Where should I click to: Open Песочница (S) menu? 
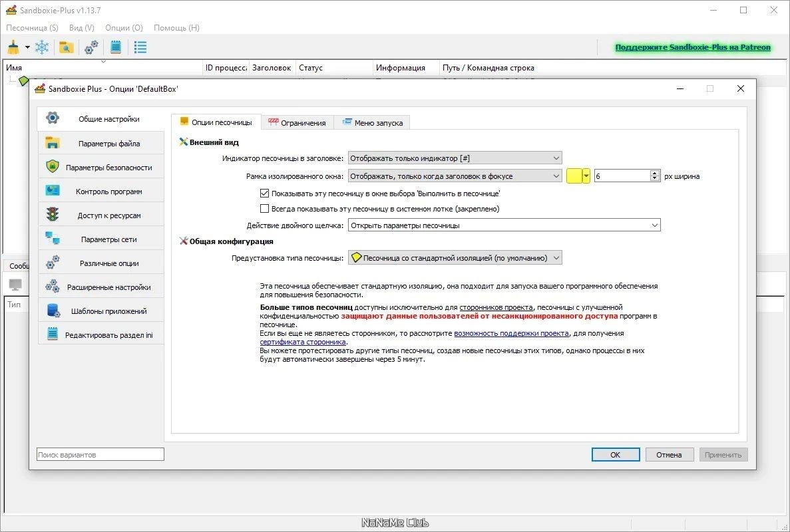click(x=32, y=28)
